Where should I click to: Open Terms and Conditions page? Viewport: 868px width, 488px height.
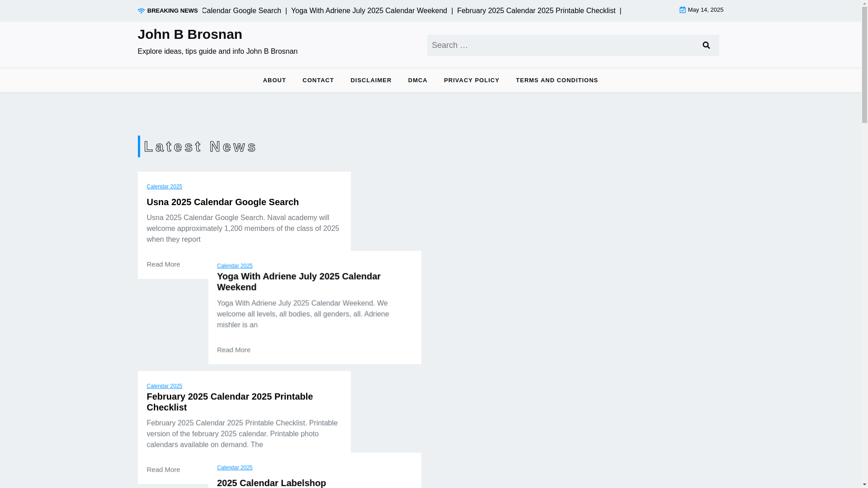557,80
